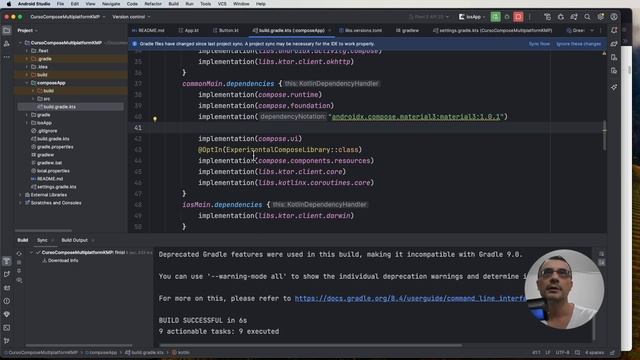Open Running Devices icon in right sidebar
The image size is (640, 360).
(x=614, y=71)
